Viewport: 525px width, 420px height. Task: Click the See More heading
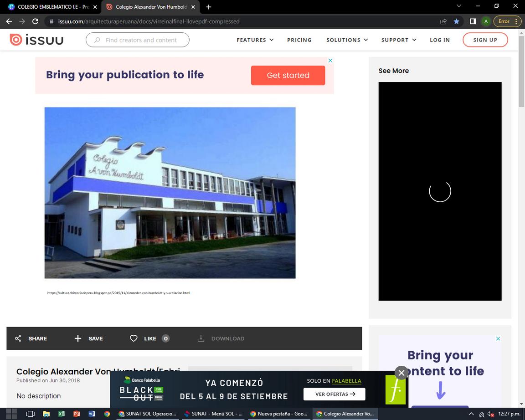coord(393,71)
